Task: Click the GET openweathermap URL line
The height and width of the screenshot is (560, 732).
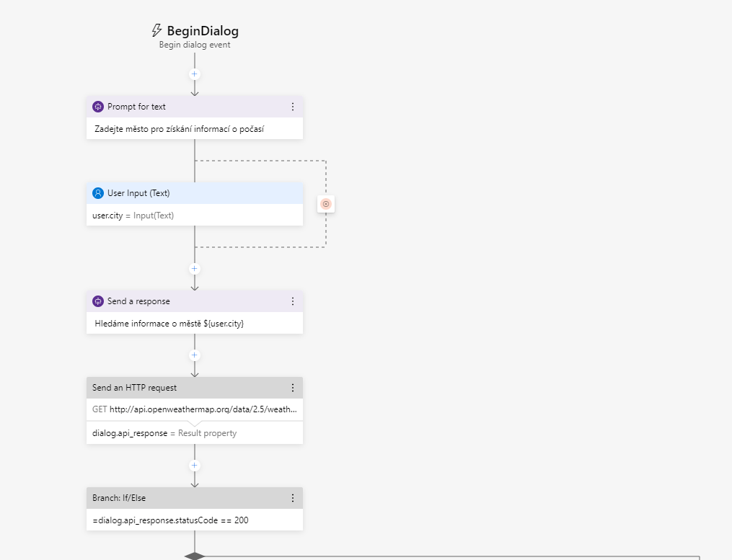Action: (x=195, y=409)
